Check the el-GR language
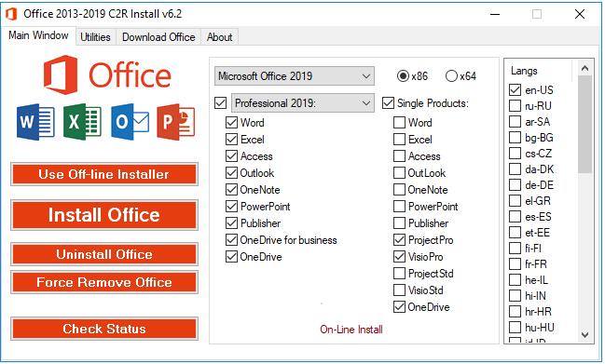The image size is (605, 364). click(x=516, y=200)
